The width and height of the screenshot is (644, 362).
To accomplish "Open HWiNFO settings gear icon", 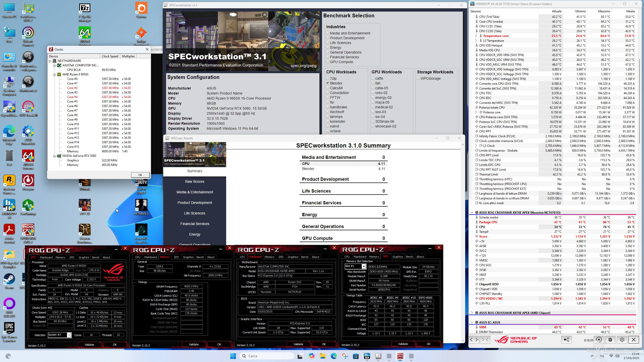I will [x=622, y=340].
